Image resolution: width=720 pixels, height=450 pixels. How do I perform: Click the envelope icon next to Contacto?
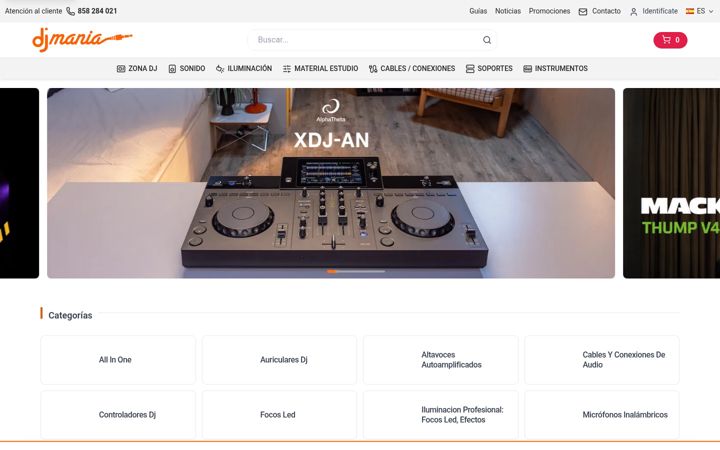point(583,11)
